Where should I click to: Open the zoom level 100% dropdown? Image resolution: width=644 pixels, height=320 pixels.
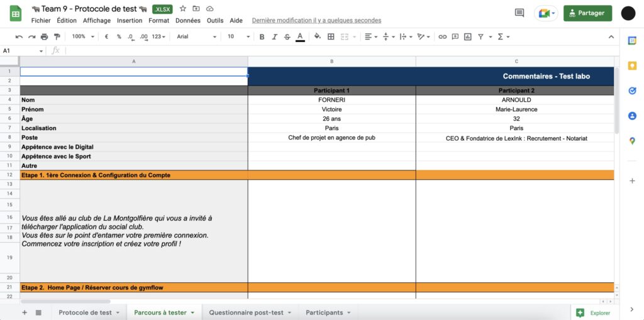(82, 36)
